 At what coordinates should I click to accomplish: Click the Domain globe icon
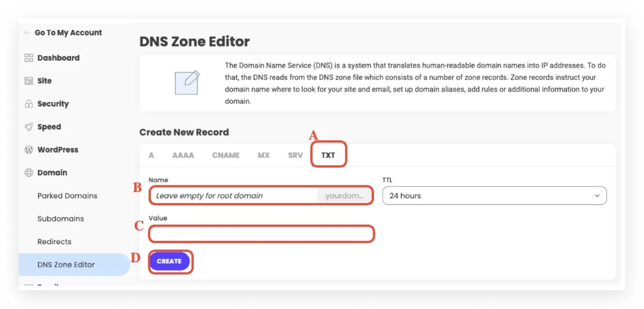pos(29,173)
